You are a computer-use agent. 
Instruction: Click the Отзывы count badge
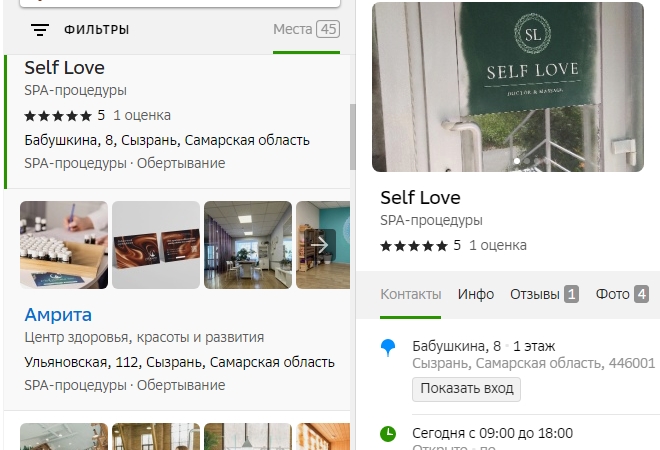pyautogui.click(x=571, y=294)
